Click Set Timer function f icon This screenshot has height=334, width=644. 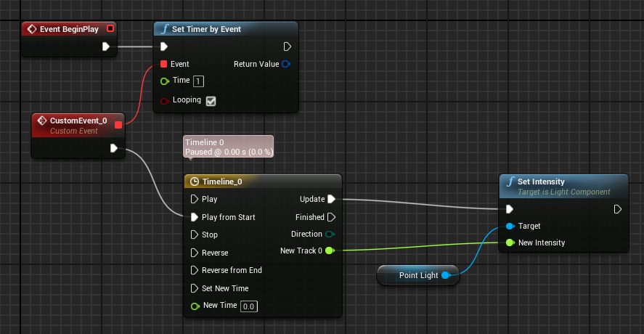coord(165,29)
